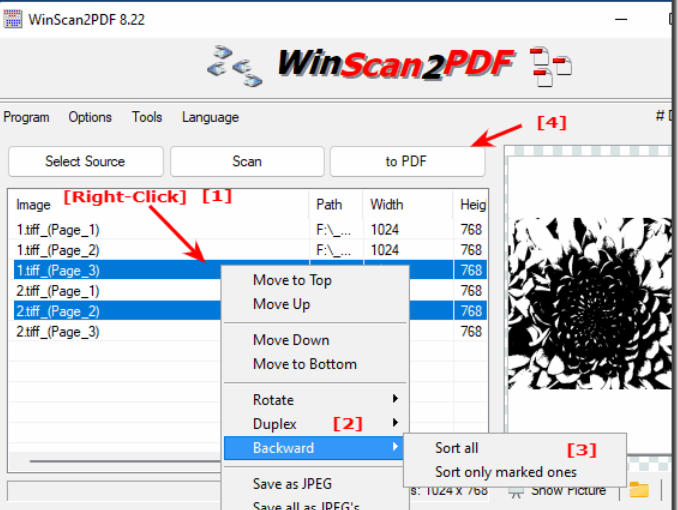Click the flower preview picture
The height and width of the screenshot is (510, 678).
tap(589, 303)
